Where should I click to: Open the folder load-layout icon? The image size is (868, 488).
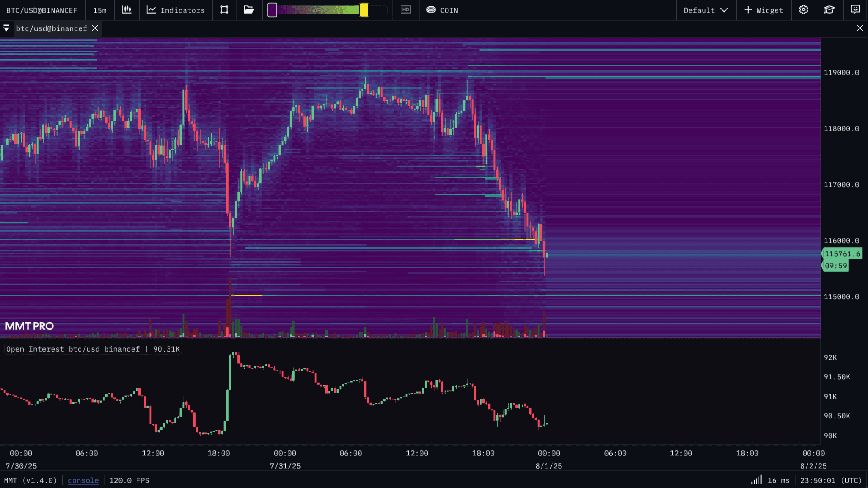tap(249, 10)
